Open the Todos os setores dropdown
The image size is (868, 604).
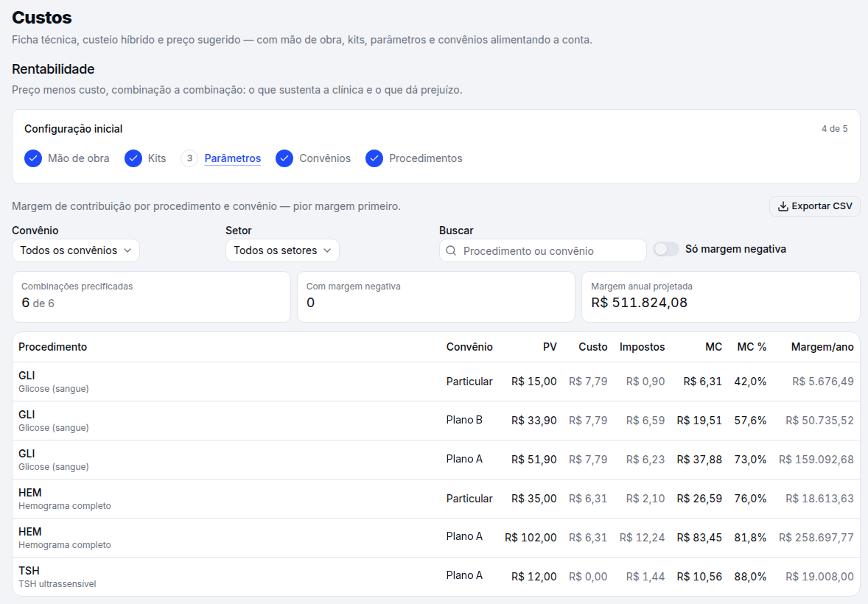click(x=282, y=250)
